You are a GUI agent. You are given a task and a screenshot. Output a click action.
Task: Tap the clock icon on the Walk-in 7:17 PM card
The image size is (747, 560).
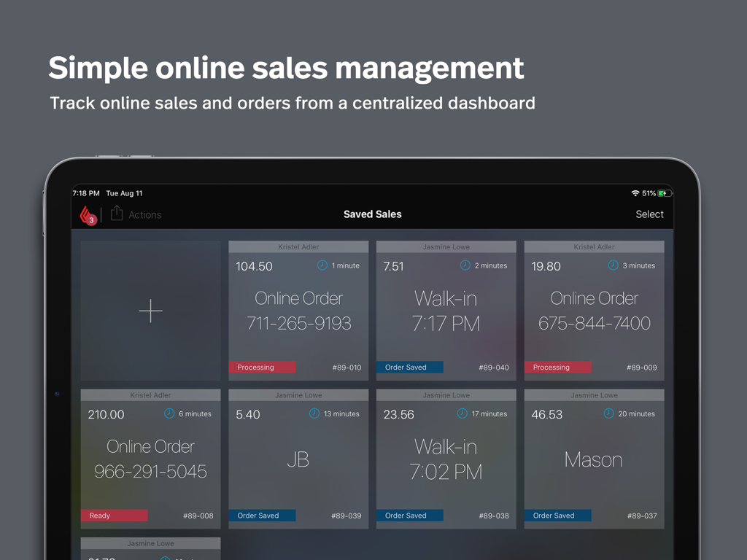[x=465, y=265]
